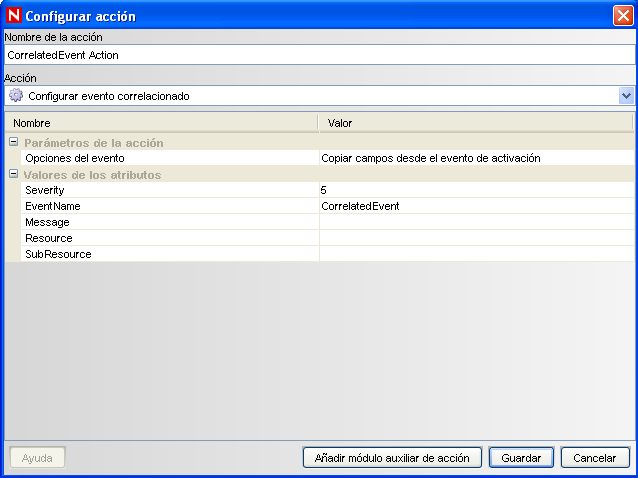Click the CorrelatedEvent value cell
Viewport: 638px width, 478px height.
pyautogui.click(x=476, y=206)
